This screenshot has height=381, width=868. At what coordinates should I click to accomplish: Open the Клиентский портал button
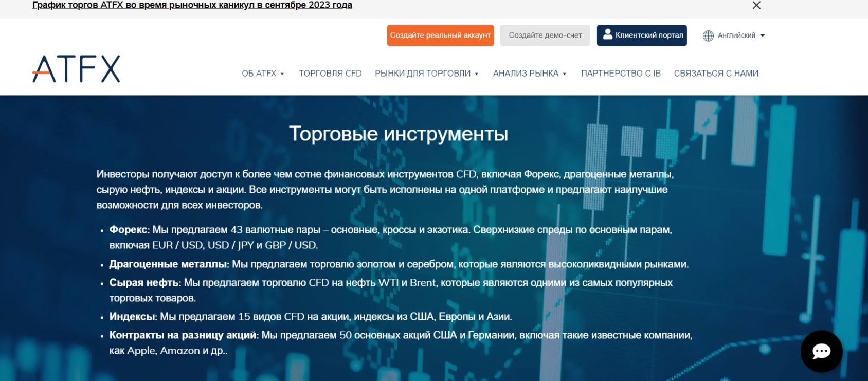642,35
